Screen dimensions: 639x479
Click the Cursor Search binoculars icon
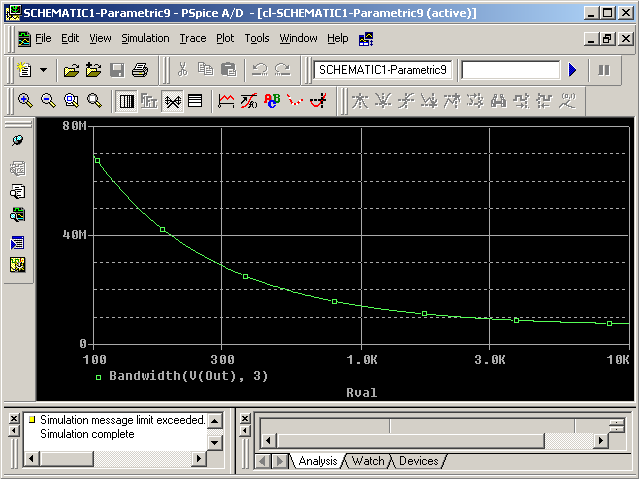pos(498,101)
